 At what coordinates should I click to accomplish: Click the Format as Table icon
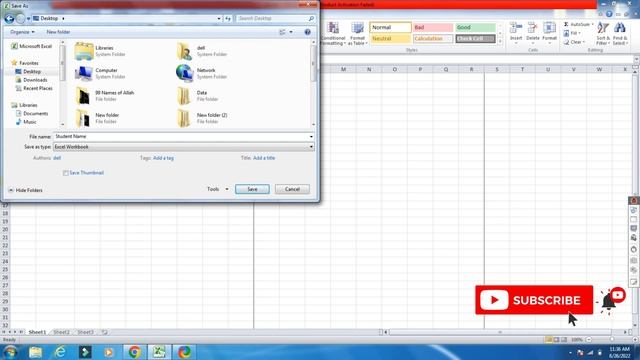pyautogui.click(x=358, y=33)
